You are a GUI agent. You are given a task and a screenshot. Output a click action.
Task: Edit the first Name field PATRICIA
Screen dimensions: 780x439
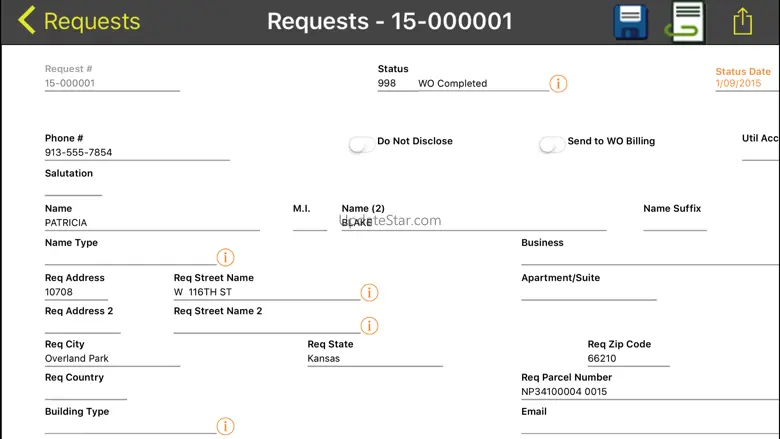coord(152,223)
